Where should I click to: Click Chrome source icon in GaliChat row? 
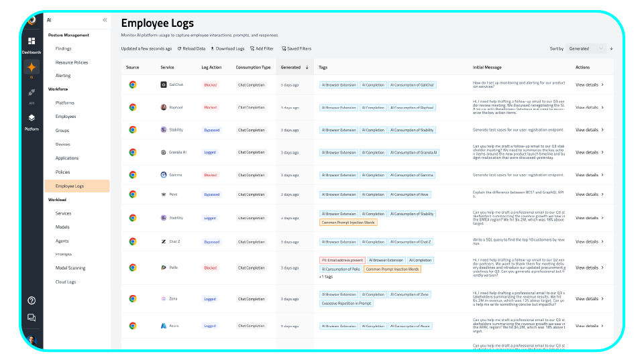coord(133,84)
